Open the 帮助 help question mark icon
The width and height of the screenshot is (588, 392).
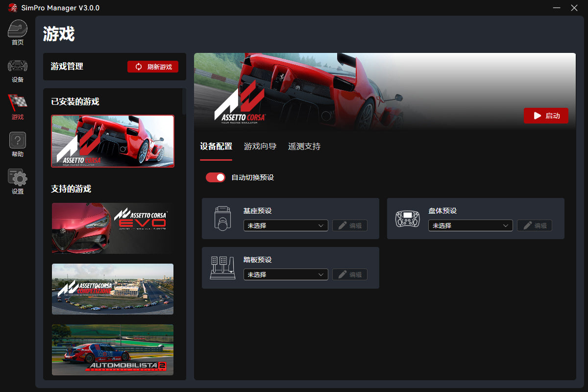18,142
